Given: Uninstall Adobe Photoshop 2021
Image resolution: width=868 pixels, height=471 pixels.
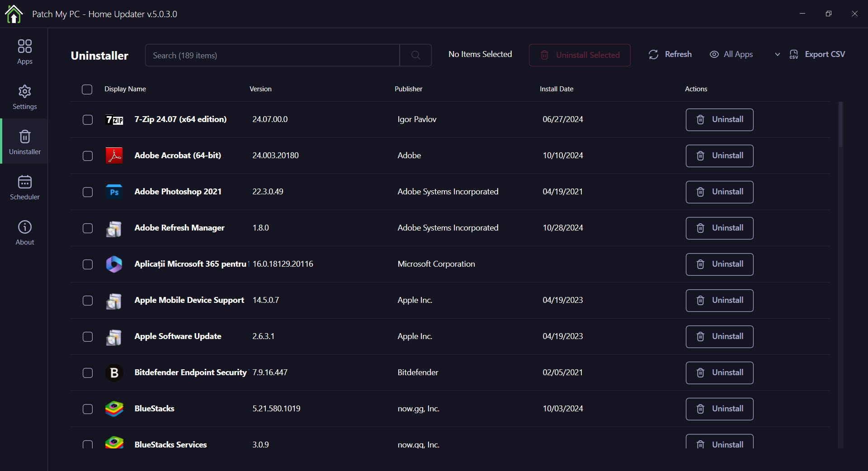Looking at the screenshot, I should coord(719,192).
